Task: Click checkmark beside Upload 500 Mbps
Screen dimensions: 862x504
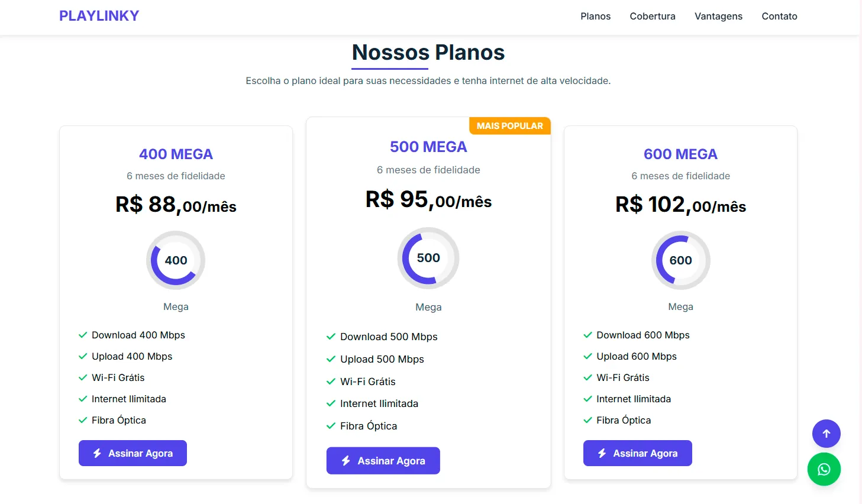Action: pos(331,359)
